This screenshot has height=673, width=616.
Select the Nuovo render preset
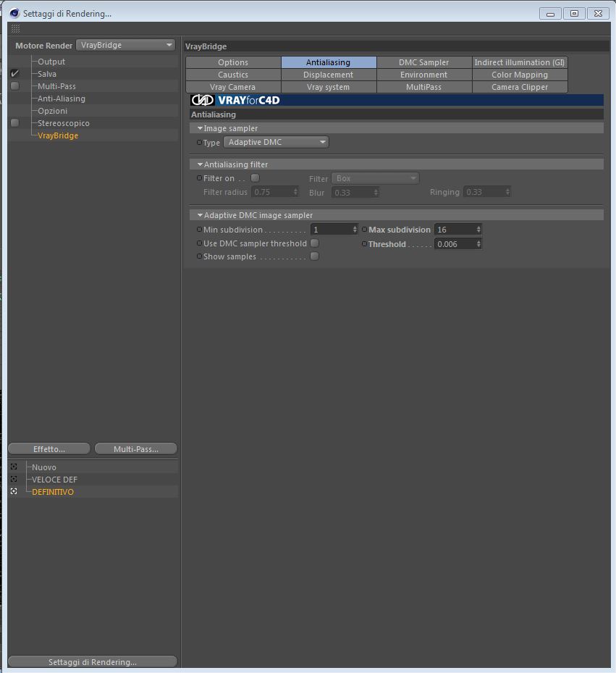43,467
